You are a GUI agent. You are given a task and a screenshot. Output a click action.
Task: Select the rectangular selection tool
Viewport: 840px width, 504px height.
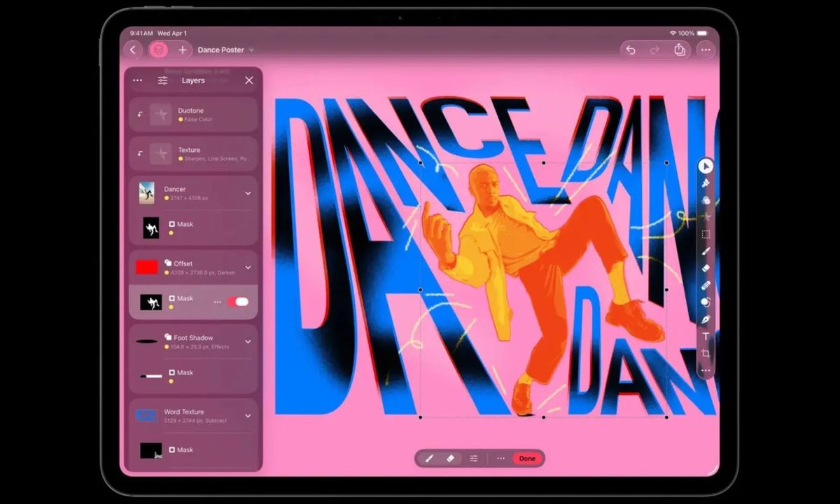(706, 234)
